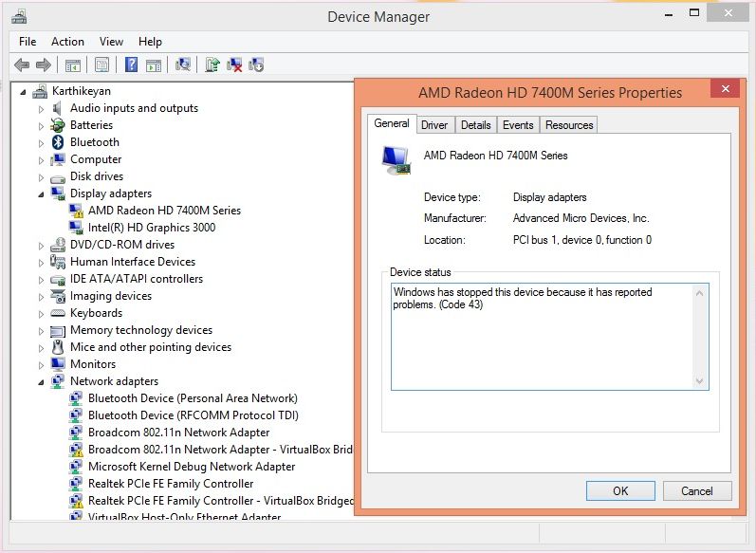Select Broadcom 802.11n VirtualBox Bridged adapter row
Viewport: 756px width, 553px height.
click(220, 450)
